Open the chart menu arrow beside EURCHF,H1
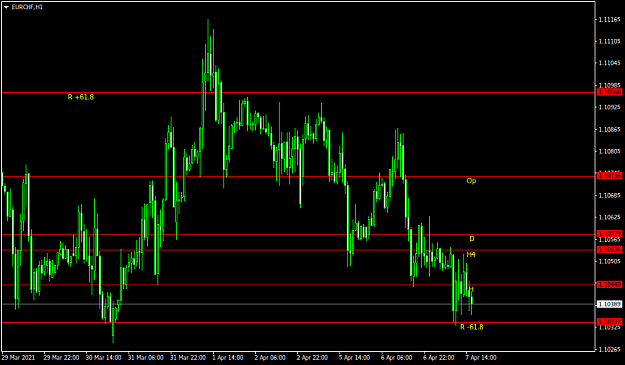 pyautogui.click(x=6, y=7)
